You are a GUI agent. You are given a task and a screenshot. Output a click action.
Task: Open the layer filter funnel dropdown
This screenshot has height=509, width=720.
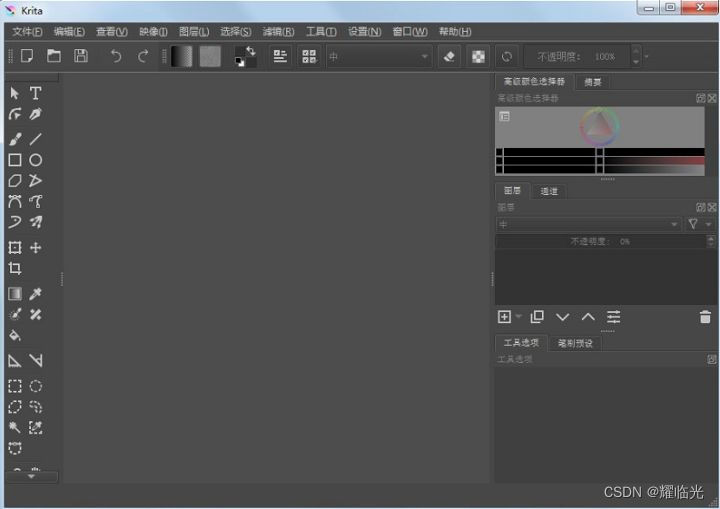click(x=699, y=224)
